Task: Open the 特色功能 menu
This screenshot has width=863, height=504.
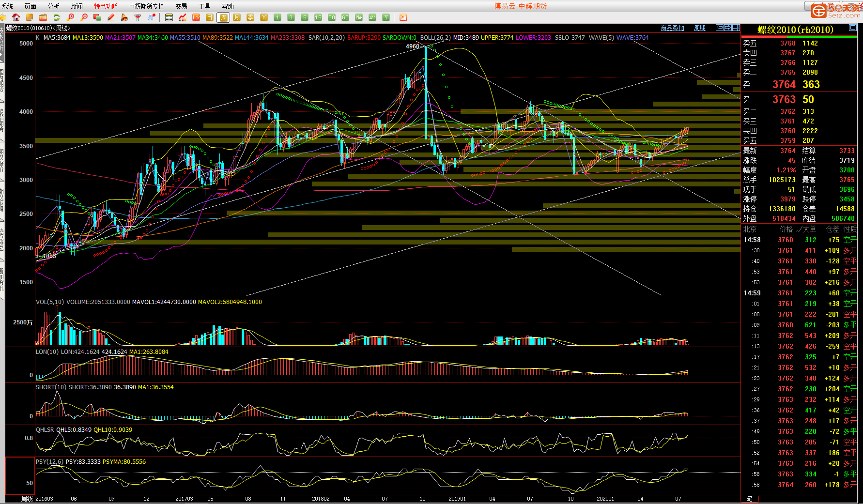Action: click(106, 6)
